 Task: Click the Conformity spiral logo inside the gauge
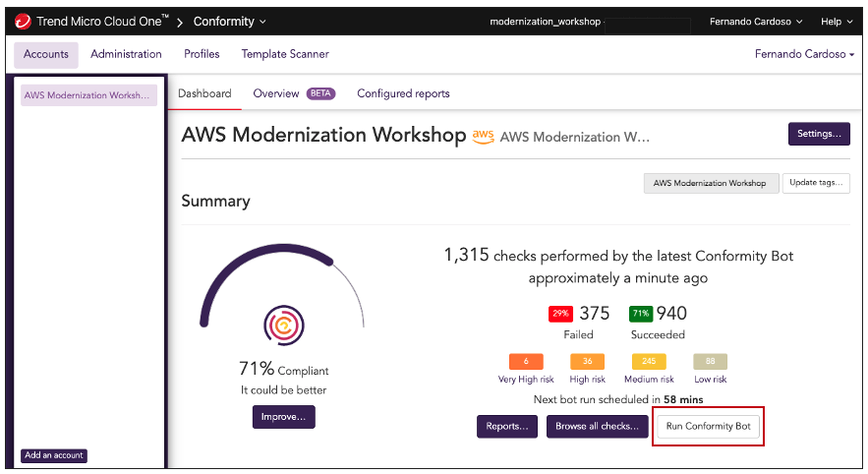284,326
